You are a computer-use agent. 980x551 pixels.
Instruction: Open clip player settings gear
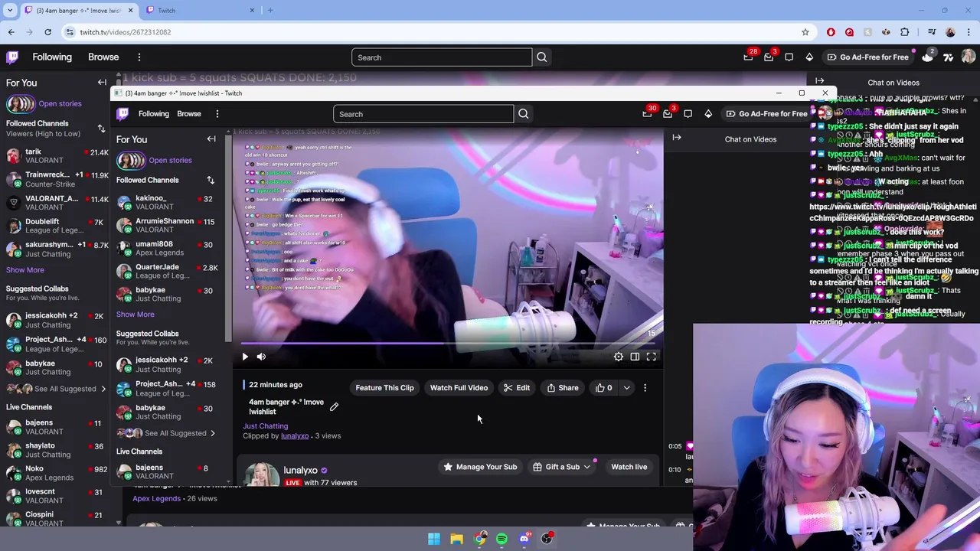[x=619, y=357]
